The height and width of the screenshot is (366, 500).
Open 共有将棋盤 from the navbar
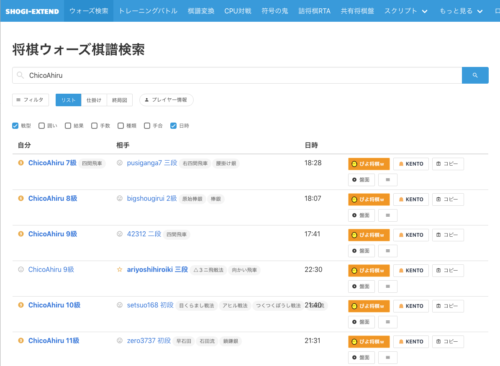pos(357,11)
